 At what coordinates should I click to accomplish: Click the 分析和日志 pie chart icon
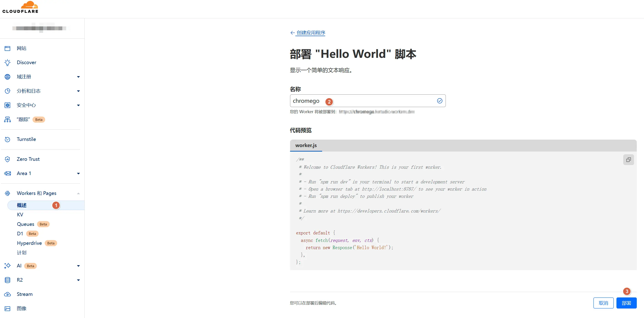tap(7, 91)
